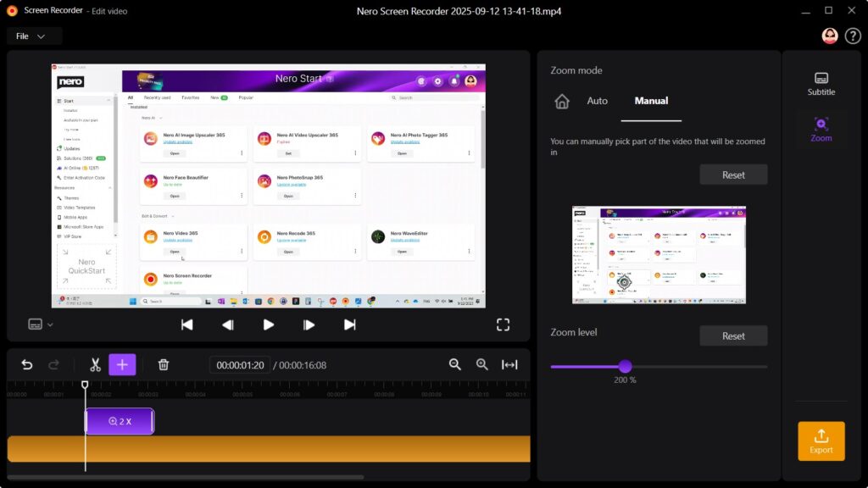Reset the zoom level value
This screenshot has width=868, height=488.
pyautogui.click(x=733, y=335)
